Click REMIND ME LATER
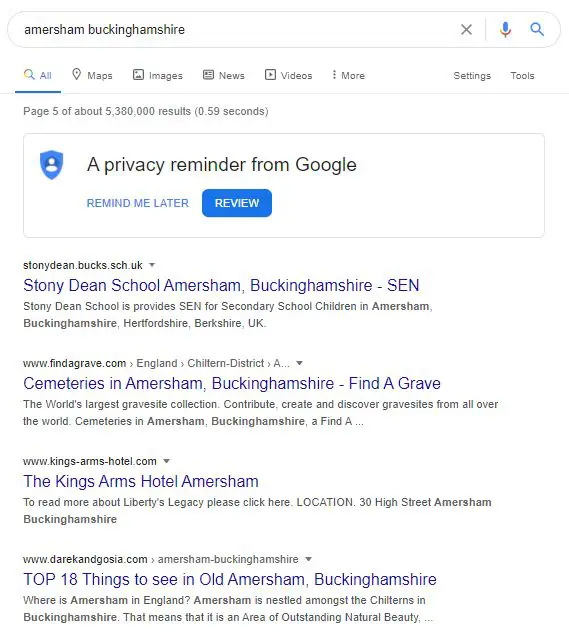The height and width of the screenshot is (641, 569). coord(138,203)
